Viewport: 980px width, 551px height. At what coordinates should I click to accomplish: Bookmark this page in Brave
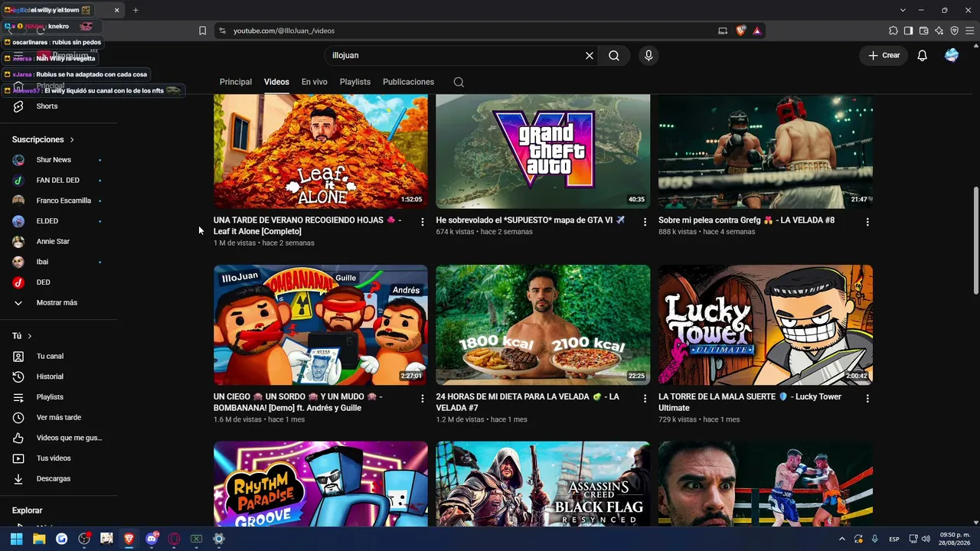[x=202, y=31]
